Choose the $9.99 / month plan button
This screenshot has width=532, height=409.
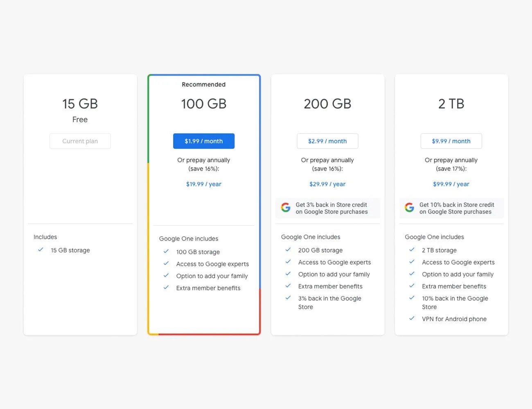click(451, 141)
